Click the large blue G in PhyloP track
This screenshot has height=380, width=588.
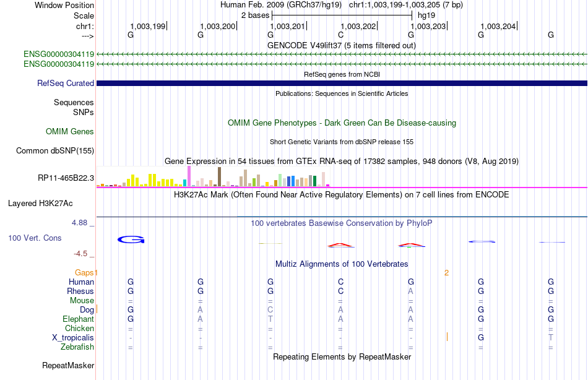pyautogui.click(x=131, y=240)
